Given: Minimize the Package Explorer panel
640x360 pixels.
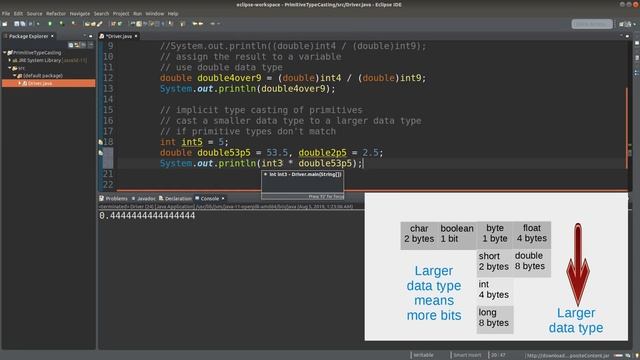Looking at the screenshot, I should point(85,36).
